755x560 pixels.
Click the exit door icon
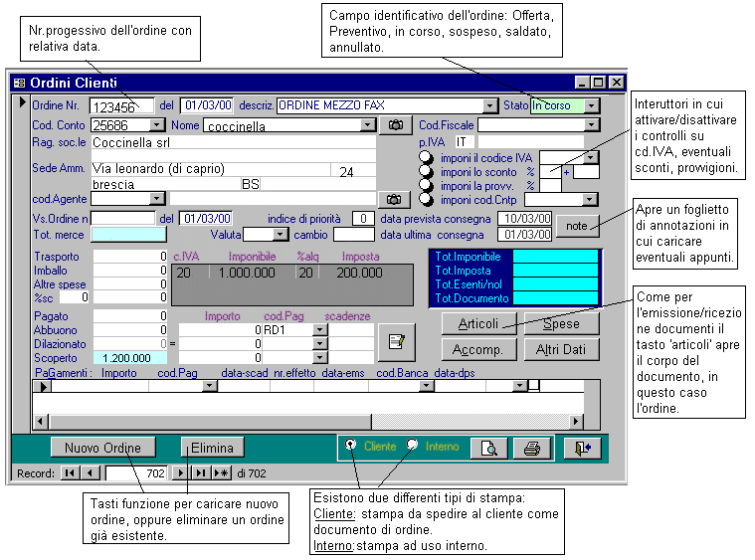[582, 449]
